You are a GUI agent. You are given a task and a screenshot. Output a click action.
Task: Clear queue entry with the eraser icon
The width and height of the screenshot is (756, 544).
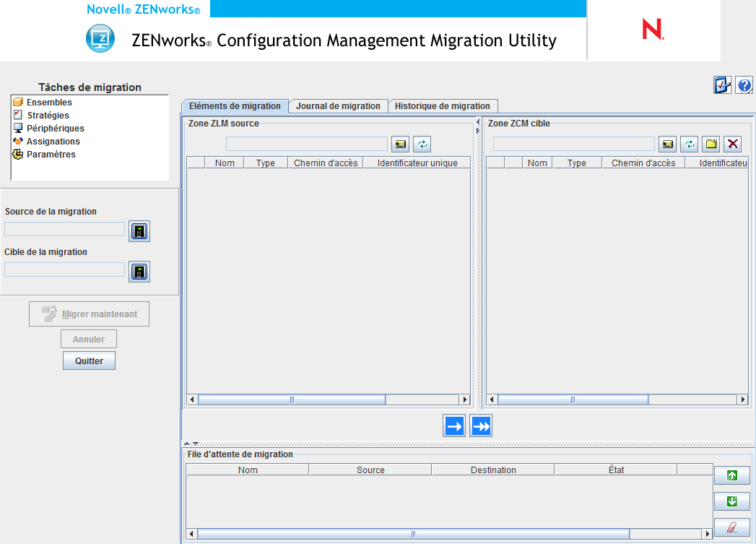(x=731, y=527)
